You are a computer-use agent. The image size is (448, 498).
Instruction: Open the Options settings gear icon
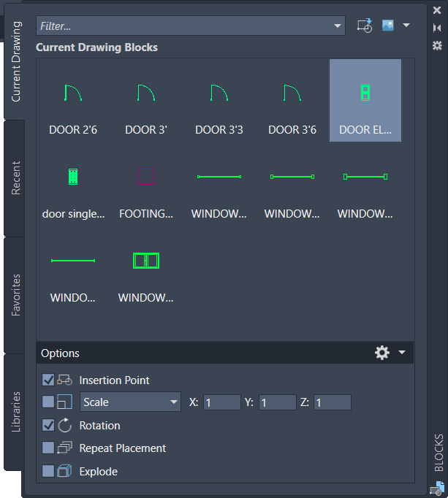(x=382, y=353)
